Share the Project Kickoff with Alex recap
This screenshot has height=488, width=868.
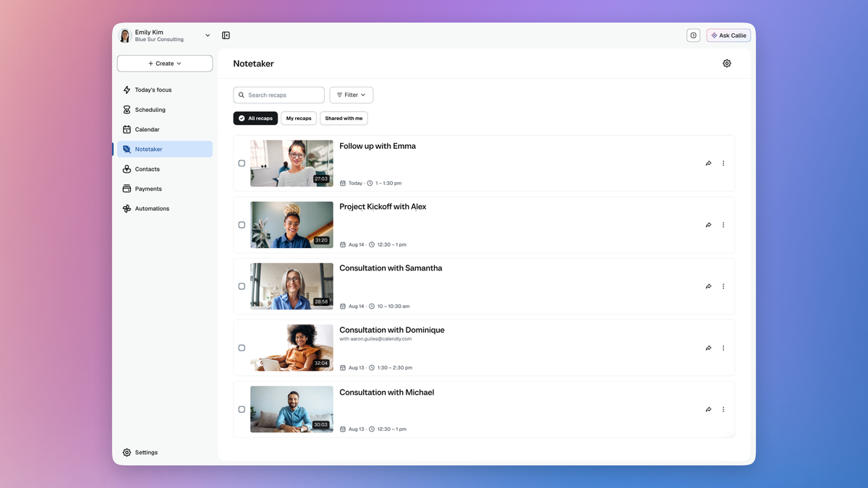[708, 225]
